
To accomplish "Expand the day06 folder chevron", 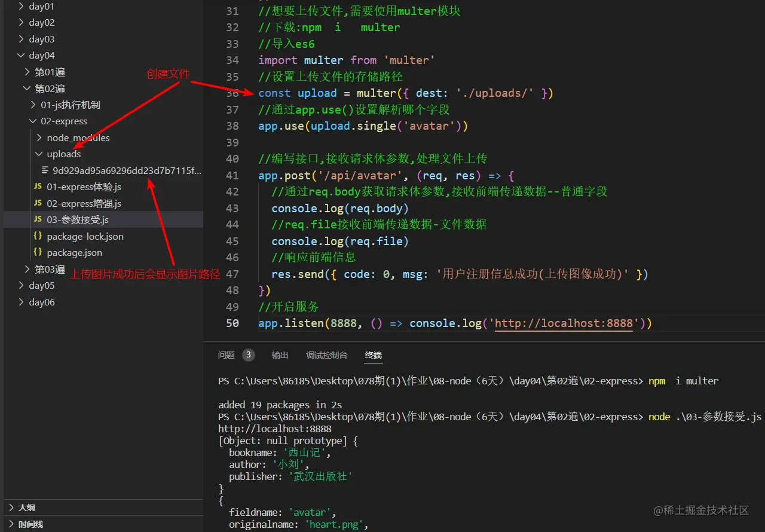I will 21,302.
